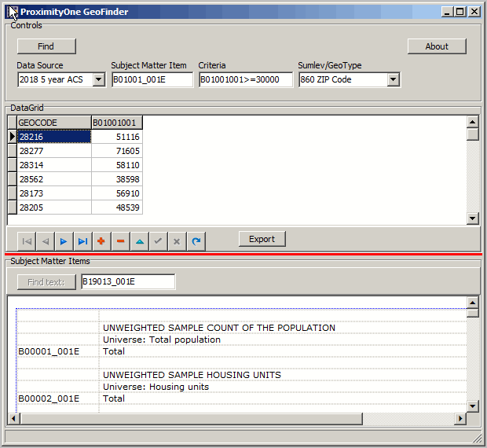Go to next record in navigator
This screenshot has width=487, height=448.
[x=64, y=241]
